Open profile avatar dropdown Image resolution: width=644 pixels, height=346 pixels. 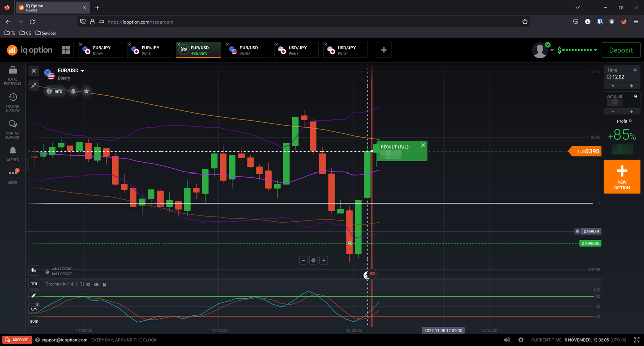click(543, 50)
